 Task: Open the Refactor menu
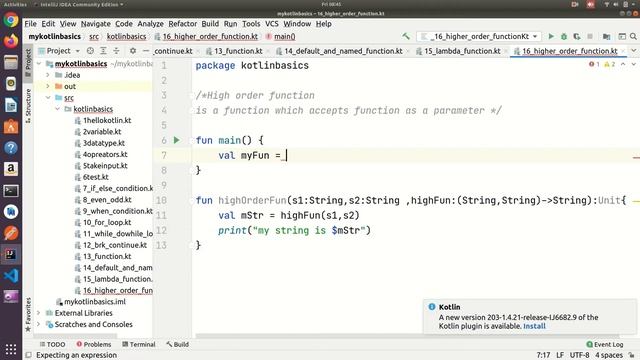[x=182, y=24]
